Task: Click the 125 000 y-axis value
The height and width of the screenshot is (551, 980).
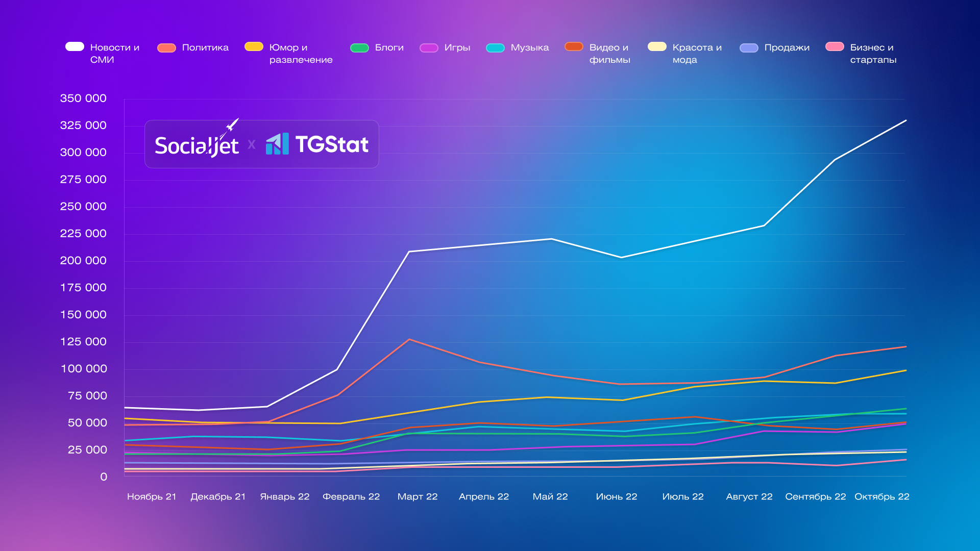Action: coord(83,341)
